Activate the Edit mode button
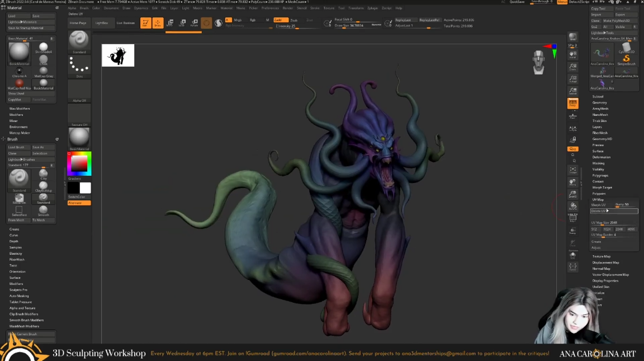This screenshot has height=361, width=644. pos(145,23)
